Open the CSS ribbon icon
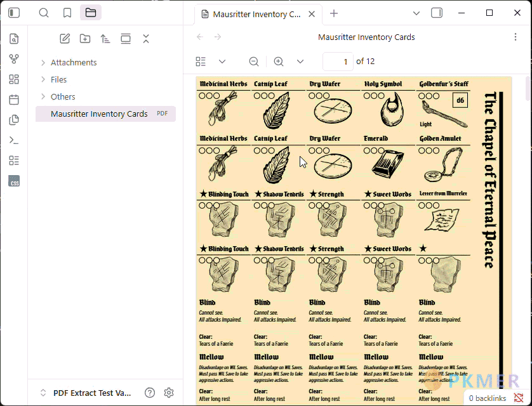This screenshot has height=406, width=532. pos(14,181)
